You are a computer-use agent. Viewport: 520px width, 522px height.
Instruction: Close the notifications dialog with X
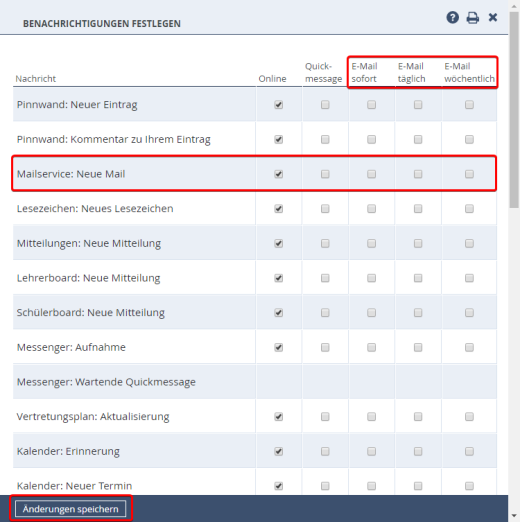(x=493, y=17)
